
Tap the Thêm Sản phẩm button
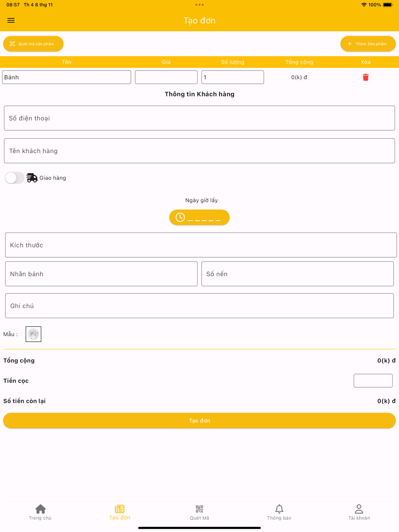pyautogui.click(x=368, y=44)
